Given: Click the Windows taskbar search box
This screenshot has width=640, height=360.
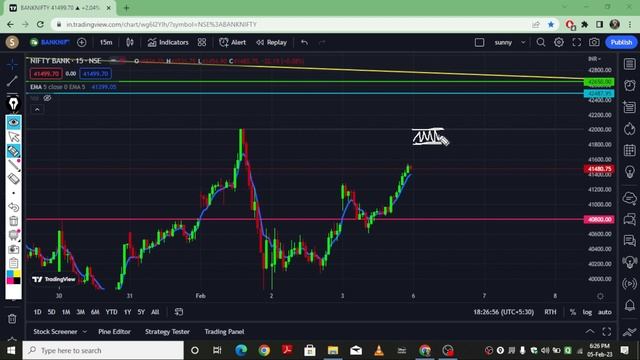Looking at the screenshot, I should click(103, 350).
